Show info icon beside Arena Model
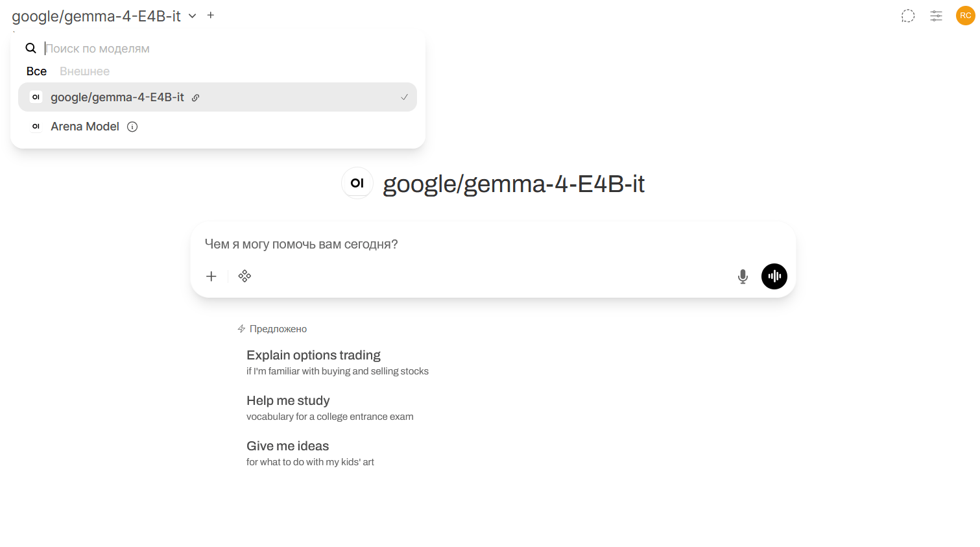The image size is (980, 547). pos(132,127)
